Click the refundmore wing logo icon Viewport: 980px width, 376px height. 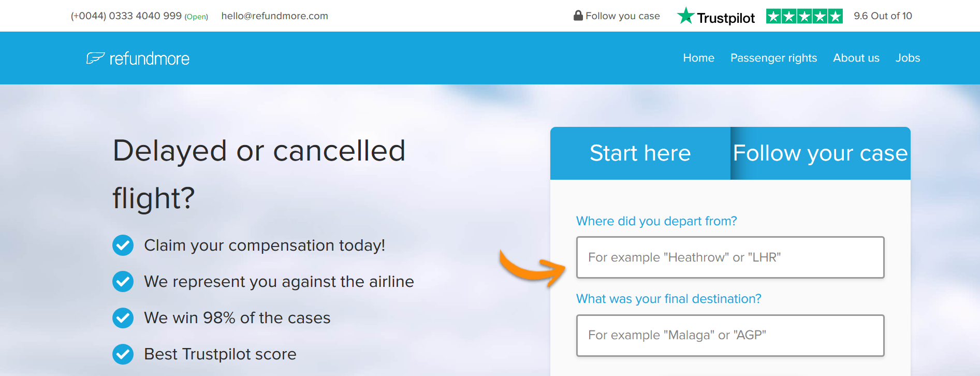[x=95, y=58]
